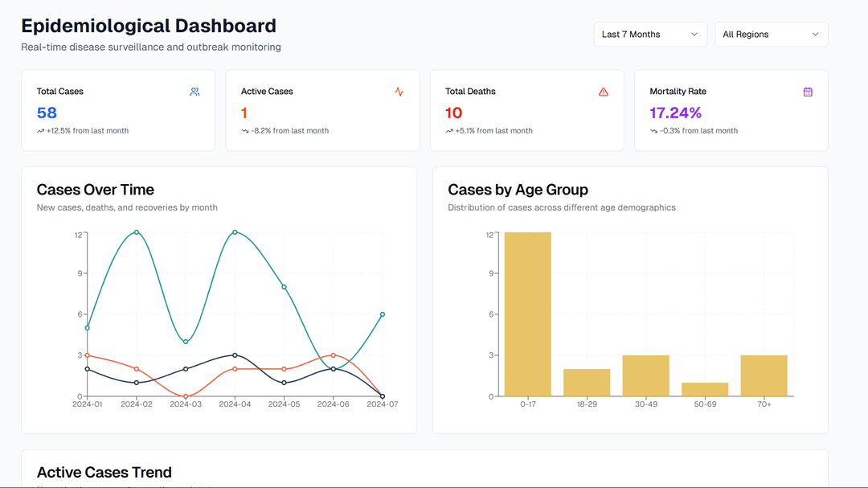Viewport: 868px width, 488px height.
Task: Click the pulse icon in Active Cases card
Action: pyautogui.click(x=399, y=92)
